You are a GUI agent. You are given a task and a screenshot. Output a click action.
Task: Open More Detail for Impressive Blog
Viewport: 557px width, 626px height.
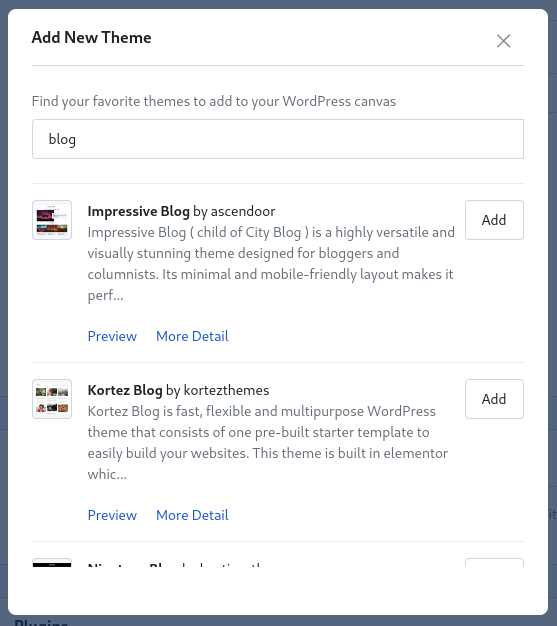tap(192, 336)
